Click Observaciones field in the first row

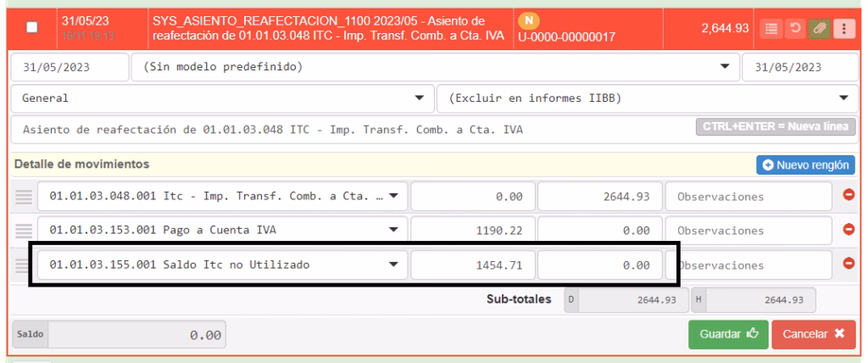tap(746, 196)
